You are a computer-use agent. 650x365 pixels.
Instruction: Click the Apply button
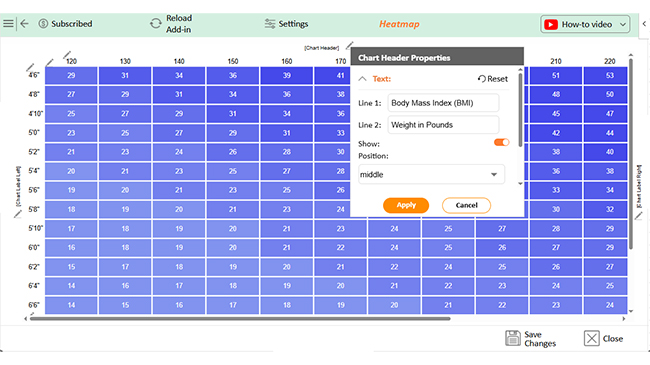406,205
